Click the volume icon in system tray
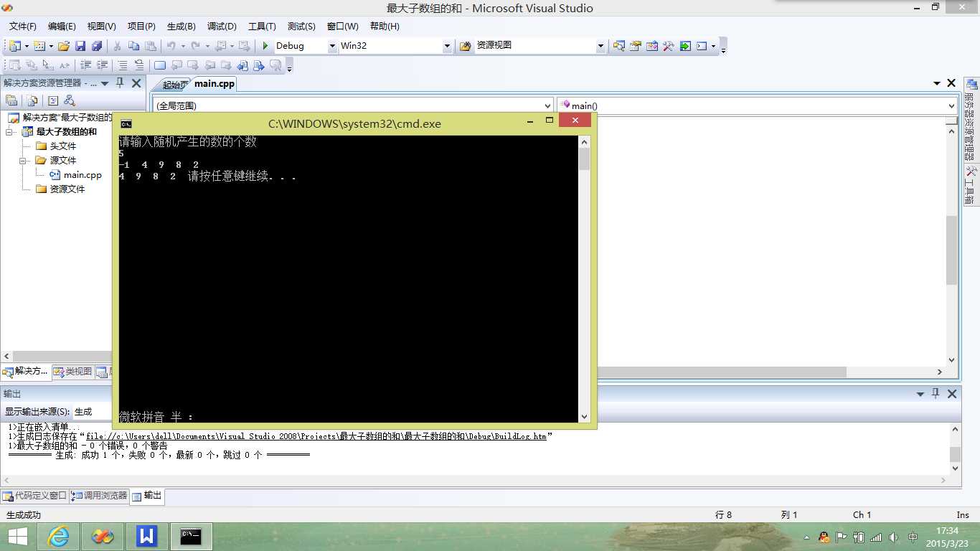This screenshot has height=551, width=980. coord(894,537)
